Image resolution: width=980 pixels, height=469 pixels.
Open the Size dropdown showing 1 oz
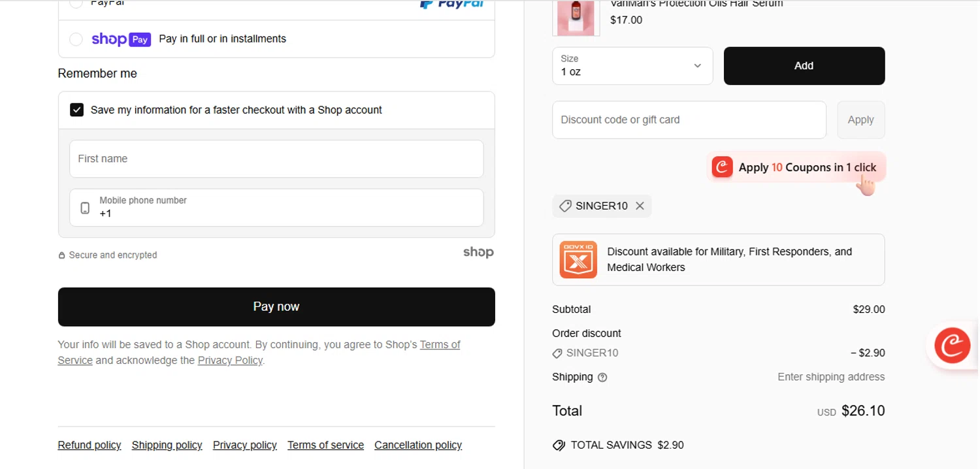[632, 66]
